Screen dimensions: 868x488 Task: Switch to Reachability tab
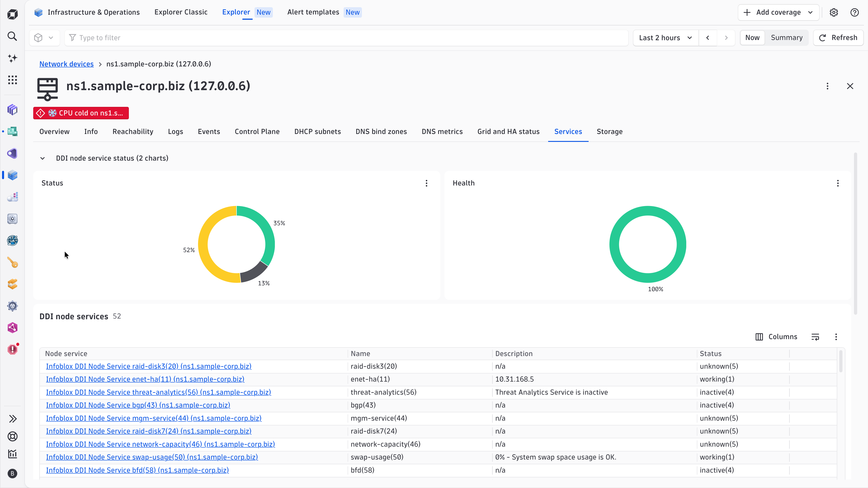pos(133,132)
